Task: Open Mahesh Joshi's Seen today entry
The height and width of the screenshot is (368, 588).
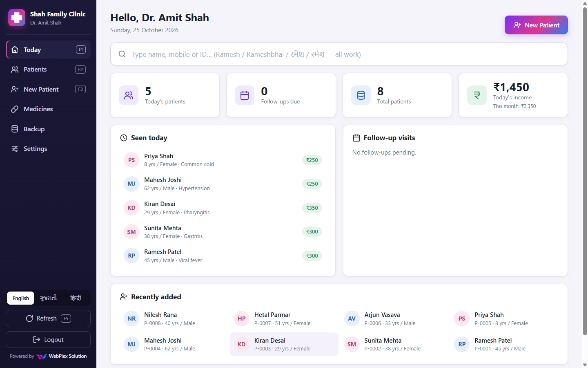Action: pos(223,184)
